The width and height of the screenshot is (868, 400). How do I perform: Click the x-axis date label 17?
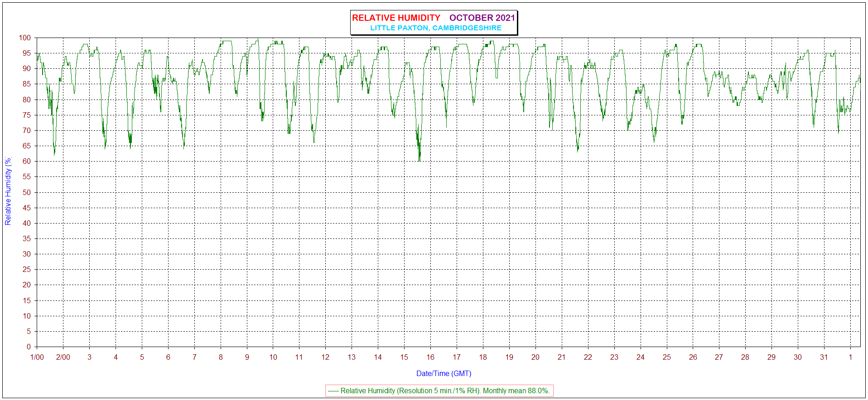click(x=457, y=357)
